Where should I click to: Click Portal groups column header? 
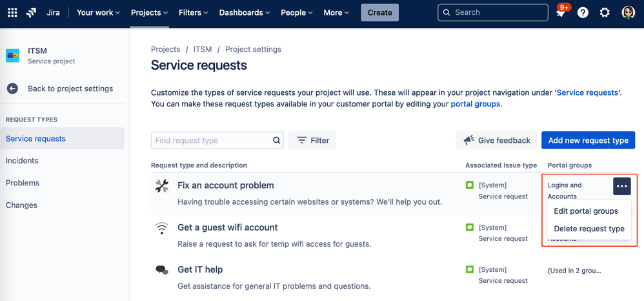coord(570,165)
